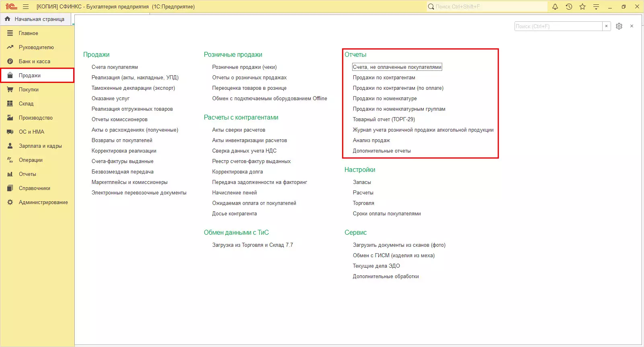Open Загрузка из Торговля и Склад 7.7
The height and width of the screenshot is (347, 644).
252,245
